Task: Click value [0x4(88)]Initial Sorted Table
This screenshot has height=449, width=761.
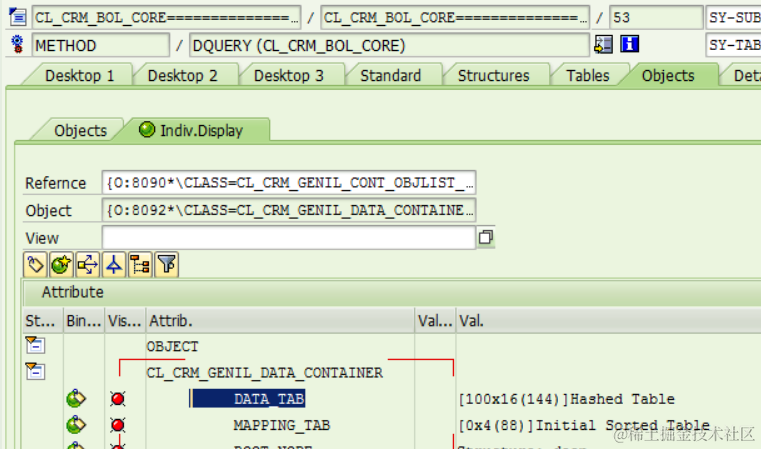Action: point(584,425)
